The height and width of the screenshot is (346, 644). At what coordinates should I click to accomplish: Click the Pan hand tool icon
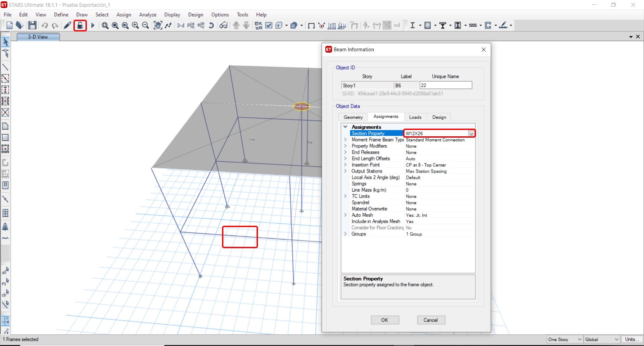pyautogui.click(x=158, y=25)
